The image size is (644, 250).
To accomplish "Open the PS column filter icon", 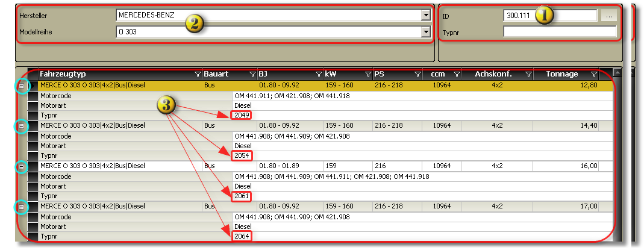I will click(x=417, y=74).
